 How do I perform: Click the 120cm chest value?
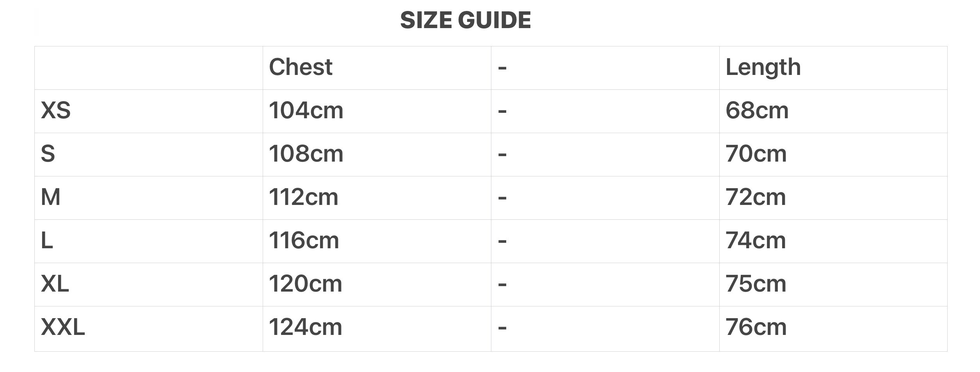point(306,284)
